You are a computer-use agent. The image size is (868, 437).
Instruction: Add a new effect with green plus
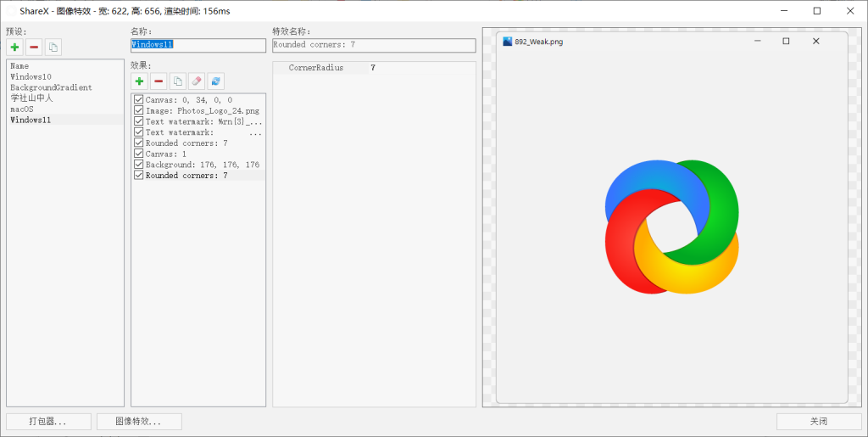click(139, 81)
